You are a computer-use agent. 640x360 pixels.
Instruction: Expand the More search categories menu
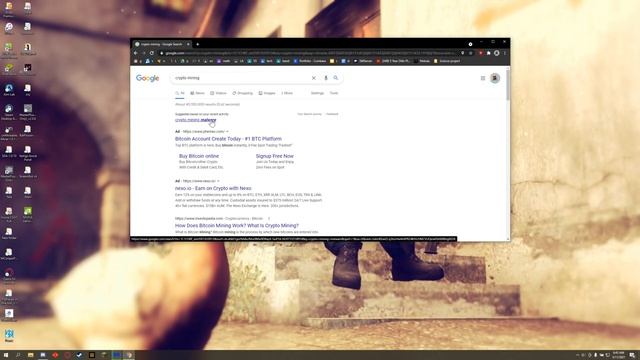[x=287, y=93]
